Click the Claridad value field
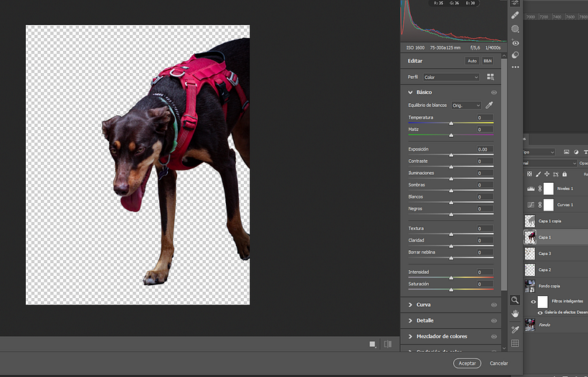Image resolution: width=588 pixels, height=377 pixels. tap(485, 240)
